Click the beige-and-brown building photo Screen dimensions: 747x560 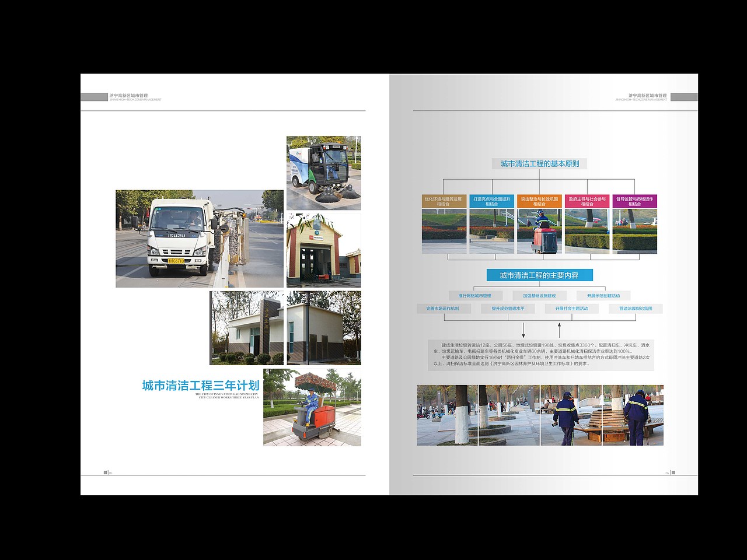pos(324,328)
